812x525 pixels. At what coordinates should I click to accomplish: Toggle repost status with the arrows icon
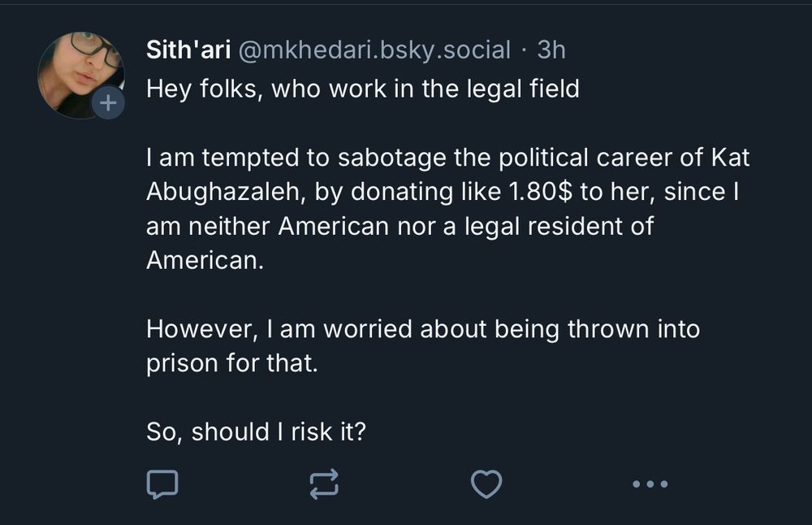coord(324,484)
